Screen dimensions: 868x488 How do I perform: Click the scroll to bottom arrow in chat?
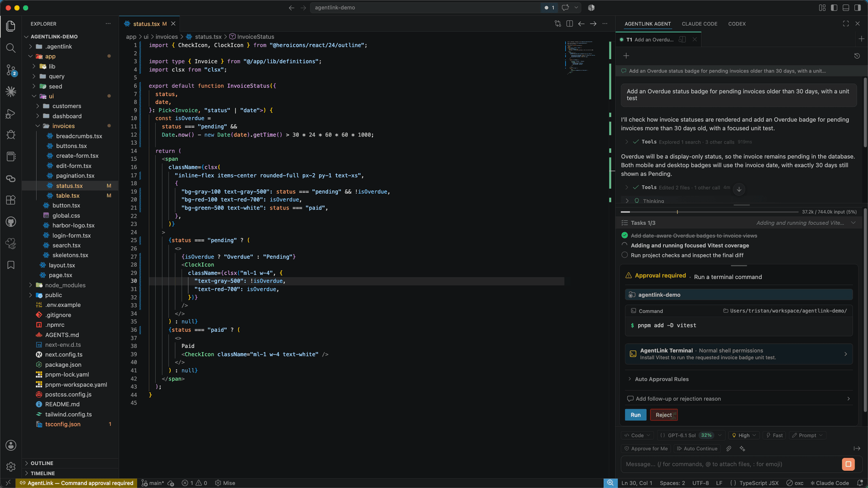(739, 189)
